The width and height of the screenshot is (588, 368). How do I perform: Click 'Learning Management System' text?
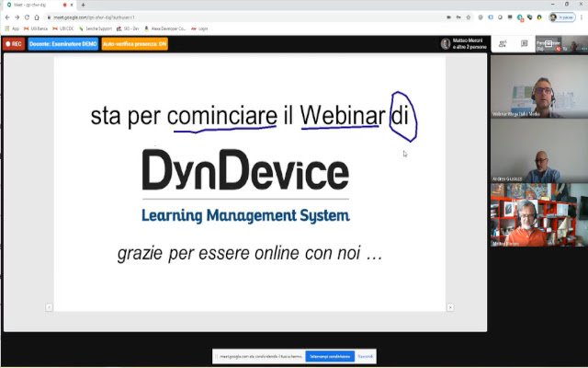pos(245,216)
